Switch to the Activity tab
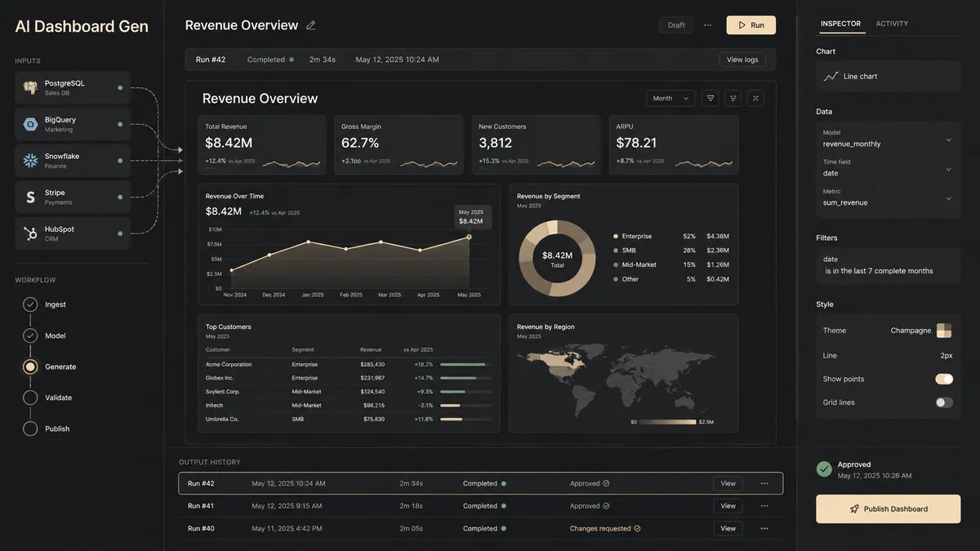Screen dimensions: 980x551 pos(892,24)
